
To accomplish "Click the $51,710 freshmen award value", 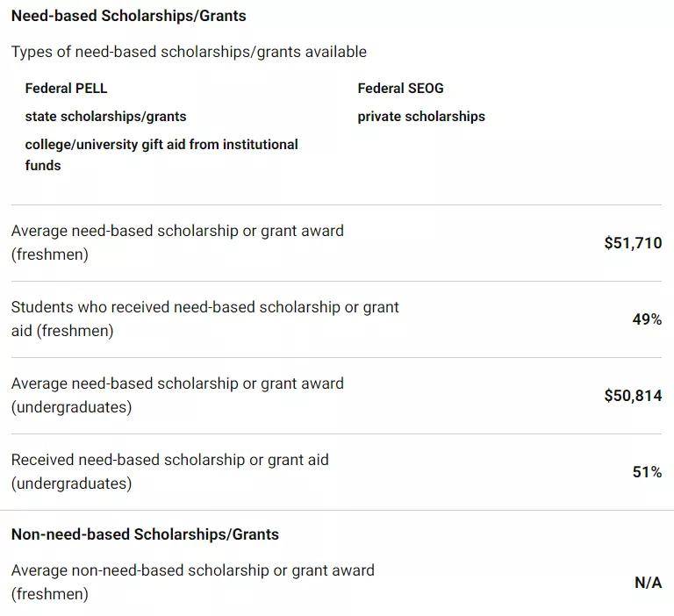I will [x=633, y=243].
